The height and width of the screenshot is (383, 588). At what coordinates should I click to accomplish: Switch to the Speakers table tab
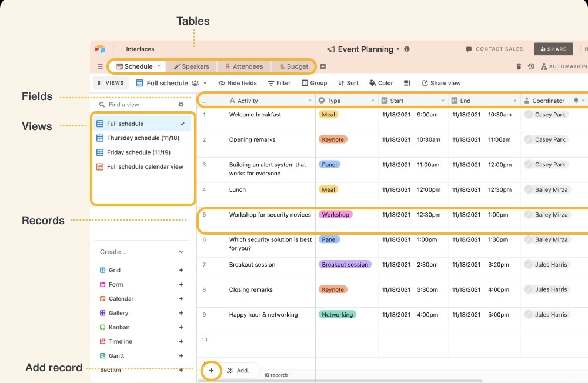(191, 66)
